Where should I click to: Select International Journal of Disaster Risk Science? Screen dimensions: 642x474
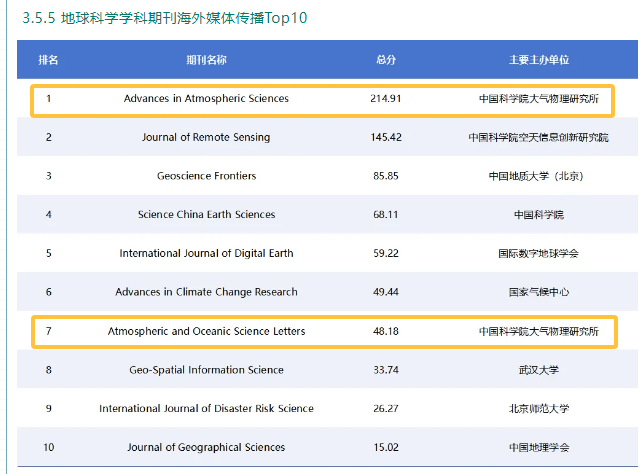point(206,408)
